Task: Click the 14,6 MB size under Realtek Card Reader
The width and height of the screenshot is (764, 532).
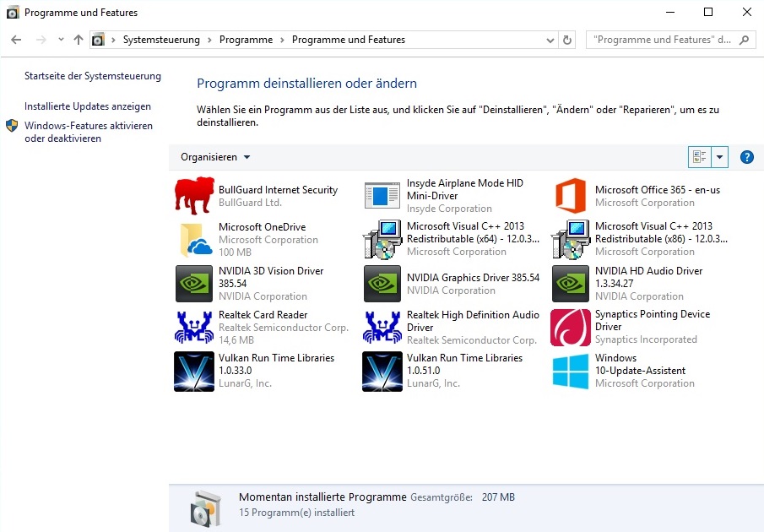Action: coord(236,340)
